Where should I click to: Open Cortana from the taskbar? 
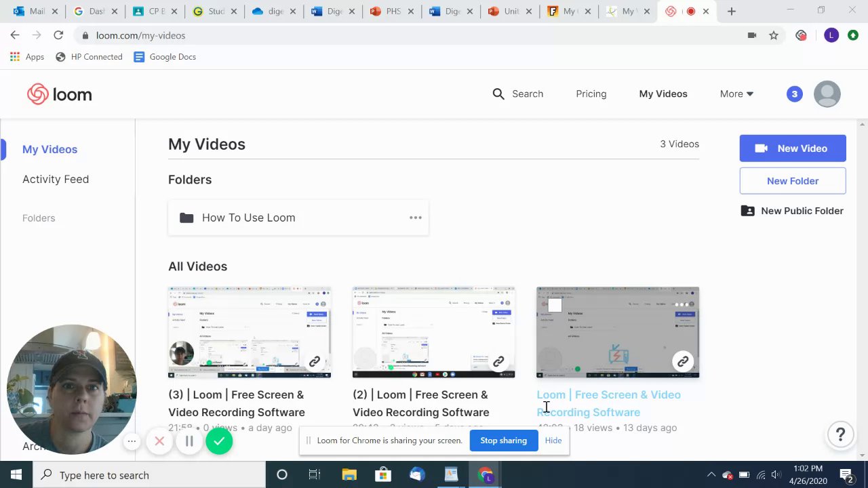(x=282, y=474)
